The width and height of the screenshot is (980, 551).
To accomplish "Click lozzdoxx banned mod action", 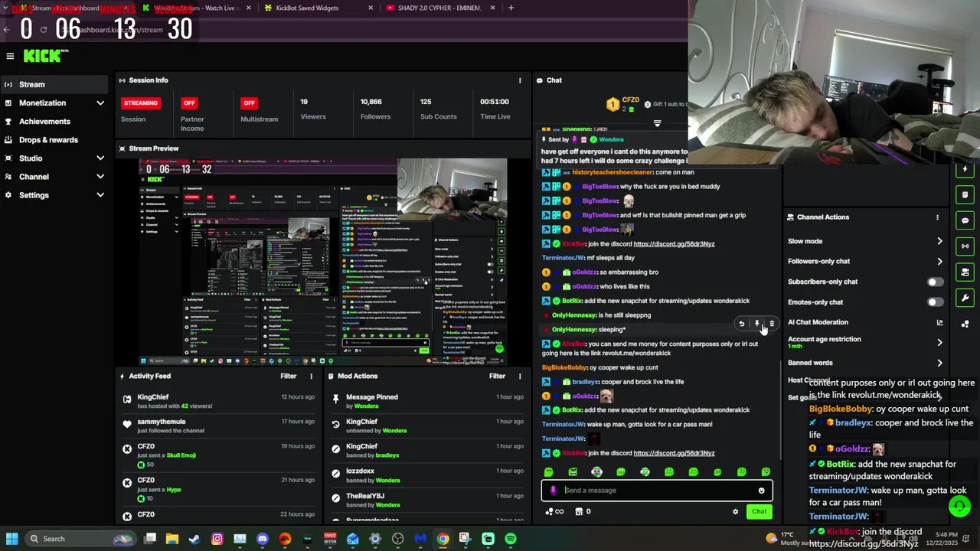I will [427, 475].
